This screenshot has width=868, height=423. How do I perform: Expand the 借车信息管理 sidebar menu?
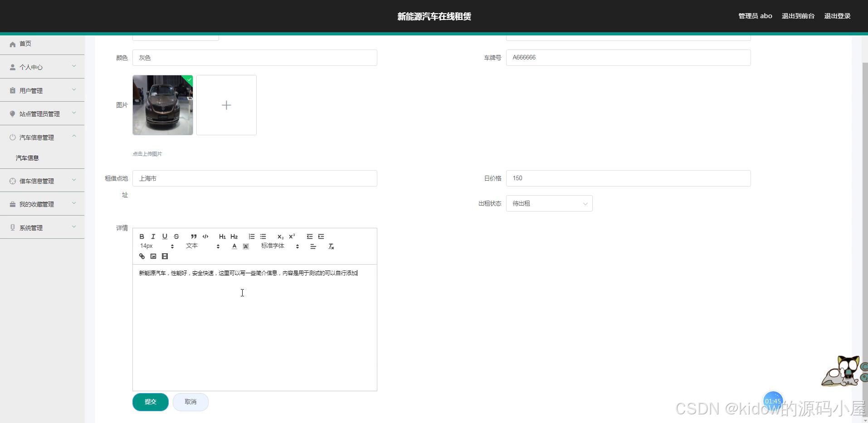(x=42, y=181)
